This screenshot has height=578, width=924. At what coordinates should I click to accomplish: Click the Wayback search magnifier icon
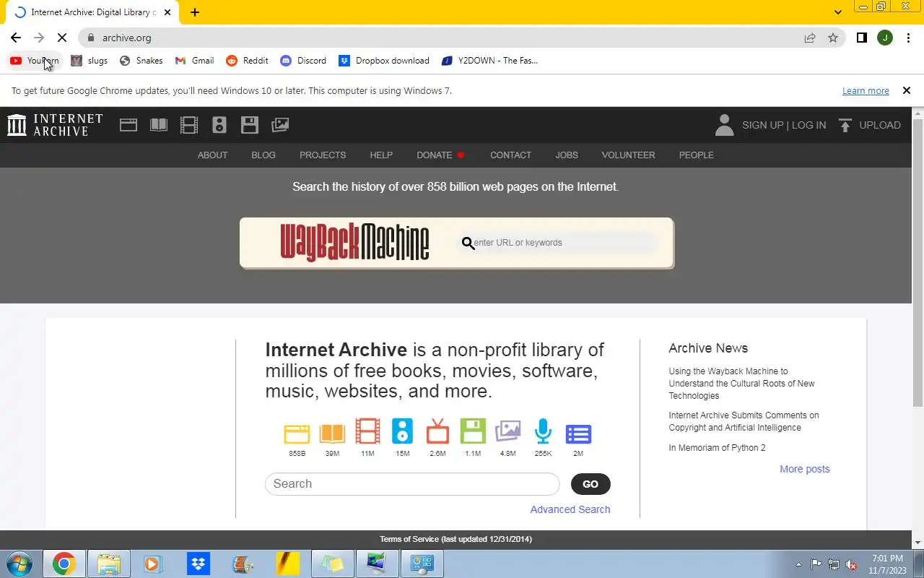[x=468, y=243]
